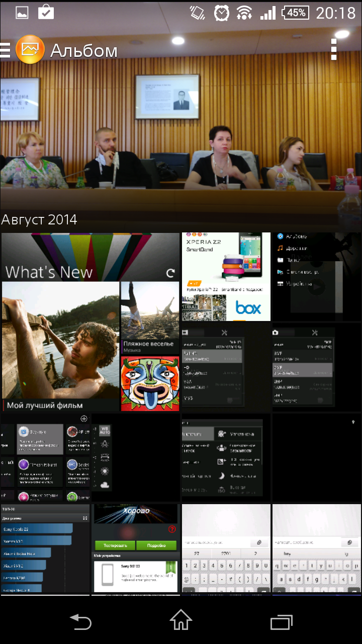Open the Хорошо test result screenshot
The image size is (362, 644).
tap(136, 548)
